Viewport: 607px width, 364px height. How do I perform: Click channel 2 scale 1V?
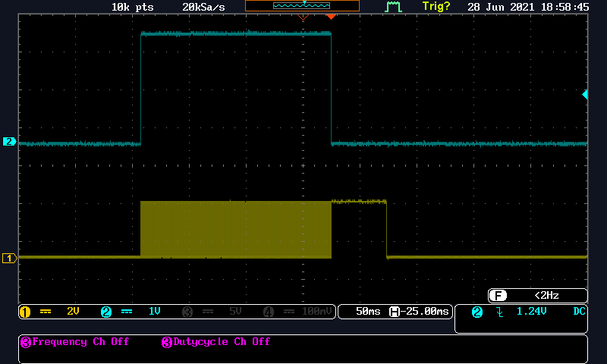tap(155, 312)
